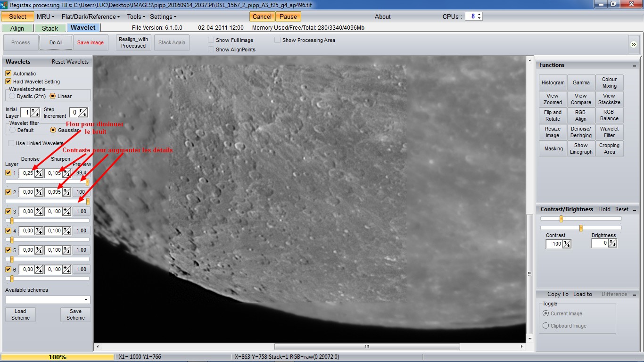Open the Gamma function
644x362 pixels.
(x=581, y=82)
